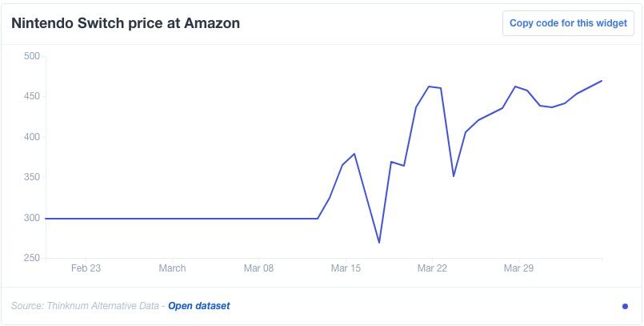Click the March x-axis label
Screen dimensions: 644x326
tap(172, 268)
